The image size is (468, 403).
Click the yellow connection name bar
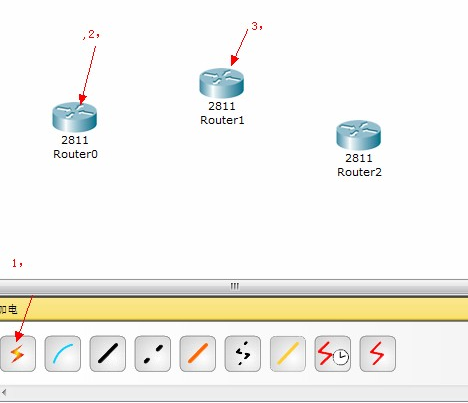(234, 310)
